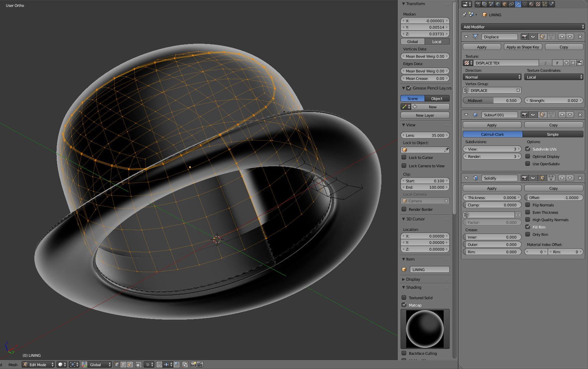The image size is (588, 369).
Task: Open the Physics properties tab
Action: click(x=551, y=4)
